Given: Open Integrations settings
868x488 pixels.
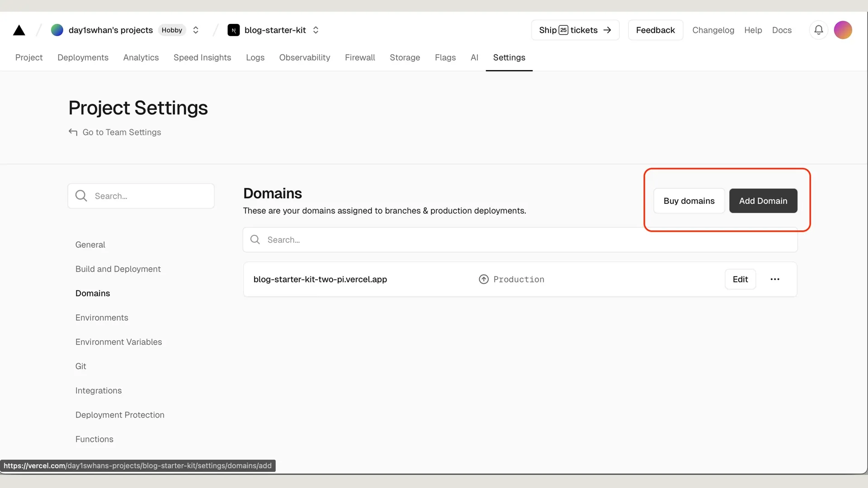Looking at the screenshot, I should point(98,391).
